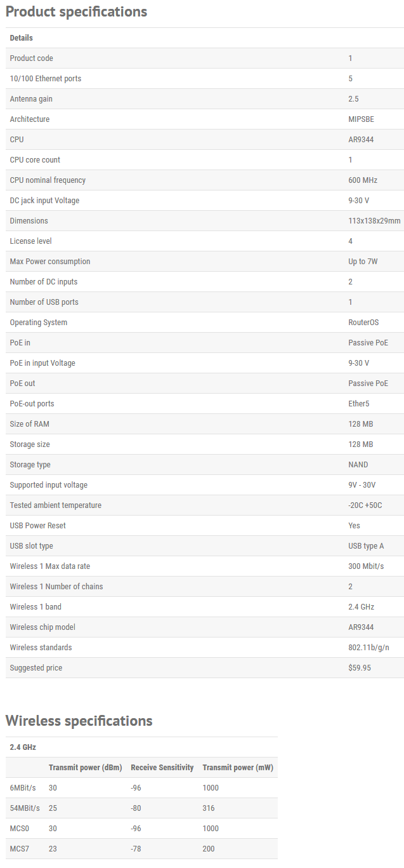404x868 pixels.
Task: Click the $59.95 suggested price value
Action: click(x=360, y=668)
